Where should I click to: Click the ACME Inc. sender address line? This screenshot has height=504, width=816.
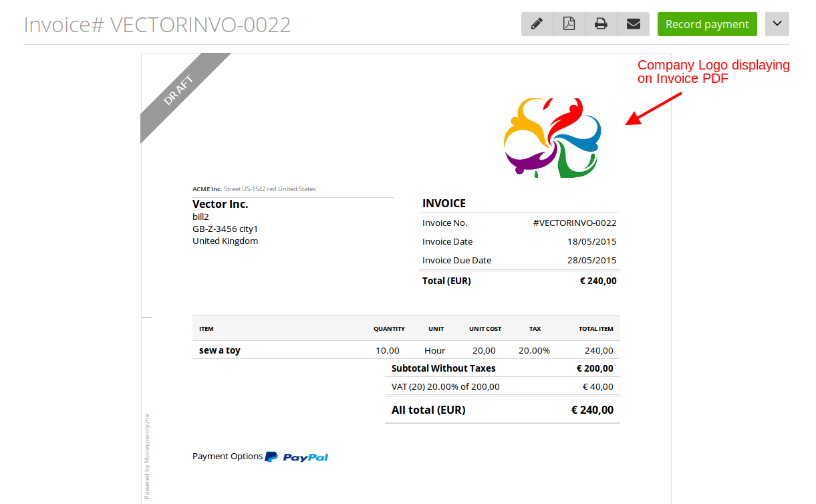coord(254,189)
